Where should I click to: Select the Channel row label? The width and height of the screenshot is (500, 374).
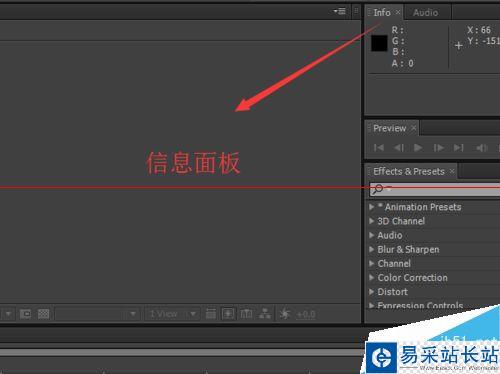pos(394,264)
